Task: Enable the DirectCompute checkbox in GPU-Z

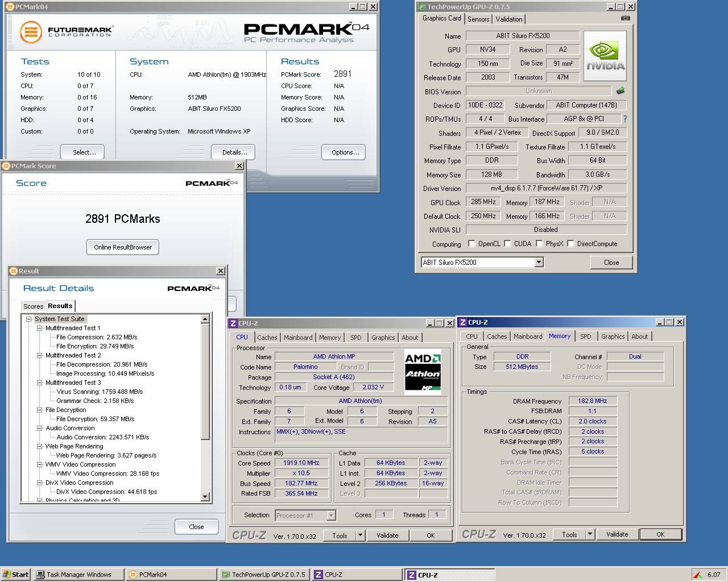Action: 570,244
